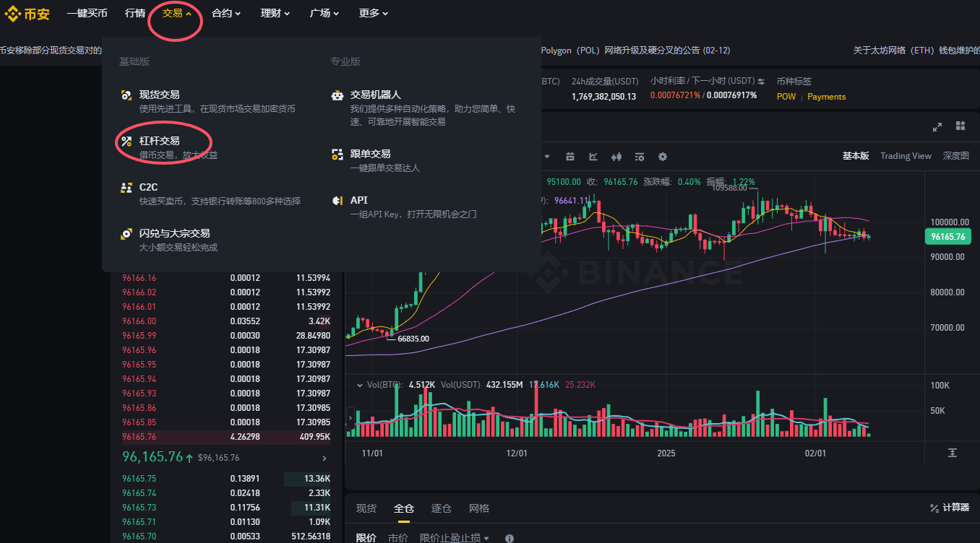The height and width of the screenshot is (543, 980).
Task: Open 交易机器人 trading bots entry
Action: click(375, 95)
